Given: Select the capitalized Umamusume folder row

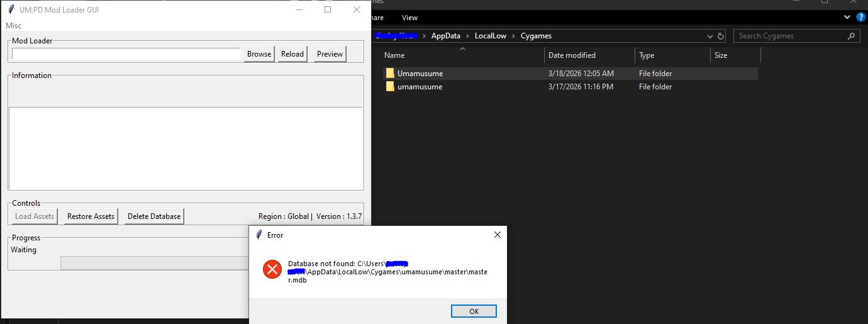Looking at the screenshot, I should [570, 74].
